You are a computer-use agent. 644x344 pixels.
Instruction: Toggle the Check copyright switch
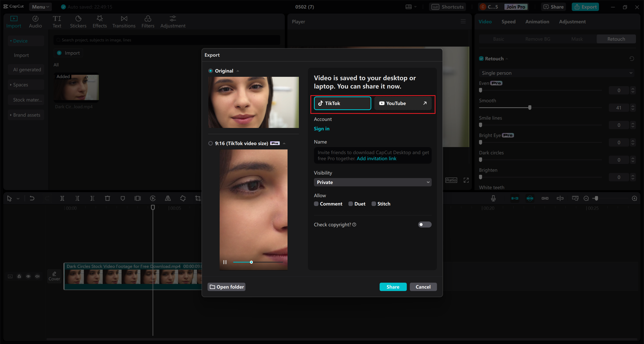[425, 224]
